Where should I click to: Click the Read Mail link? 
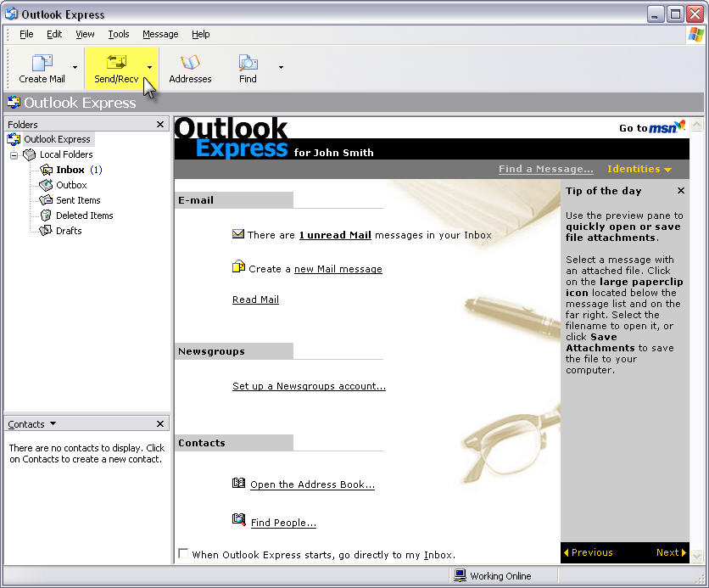coord(255,300)
